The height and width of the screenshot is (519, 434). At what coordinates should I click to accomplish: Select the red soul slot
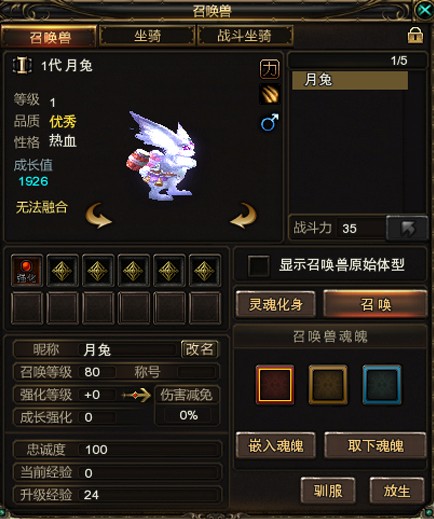tap(275, 385)
